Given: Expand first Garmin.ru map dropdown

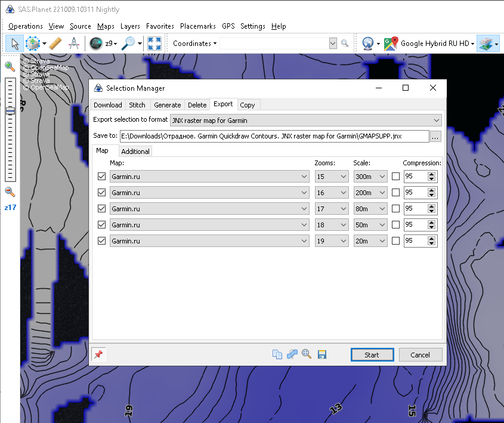Looking at the screenshot, I should pyautogui.click(x=209, y=177).
